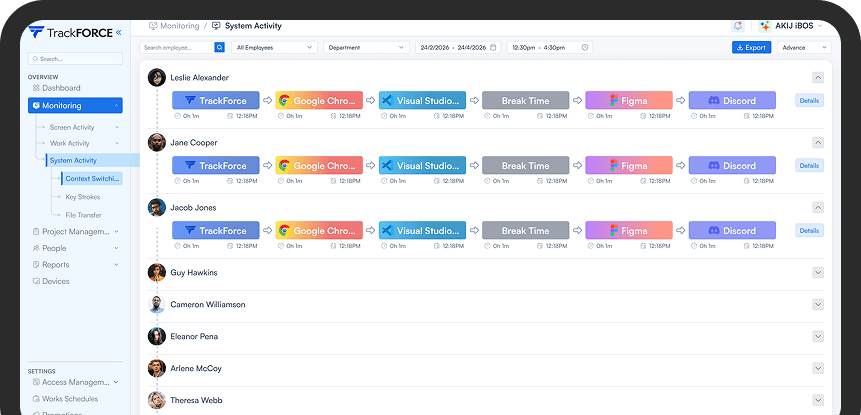The width and height of the screenshot is (861, 415).
Task: Click the Dashboard grid icon
Action: 36,88
